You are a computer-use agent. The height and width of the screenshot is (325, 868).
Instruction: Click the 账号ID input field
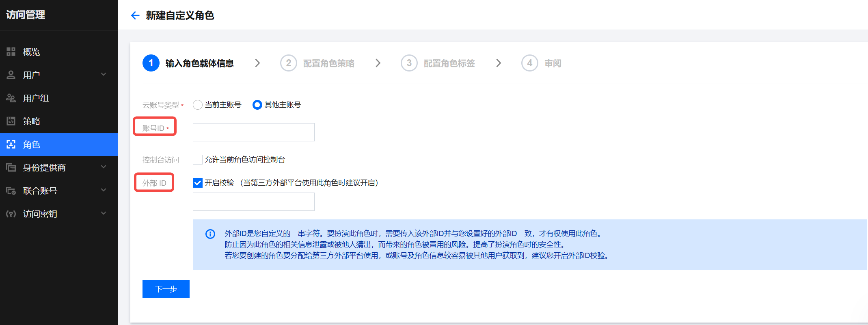[253, 132]
